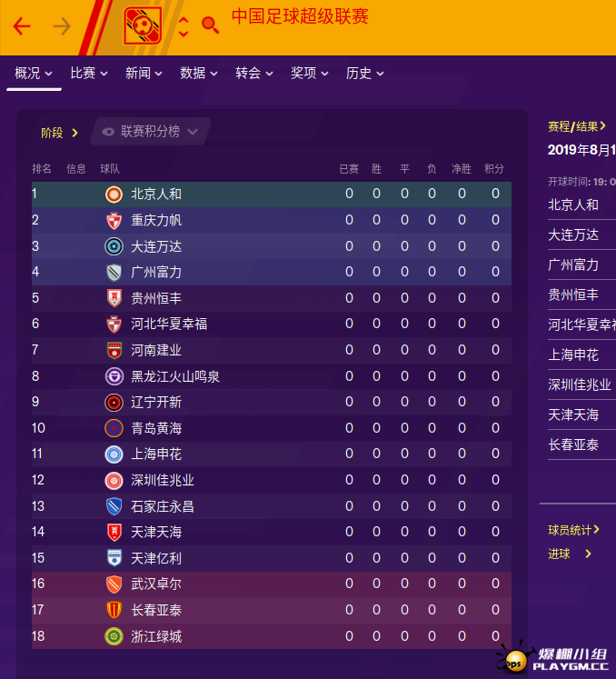Open the 比赛 menu dropdown

(88, 74)
